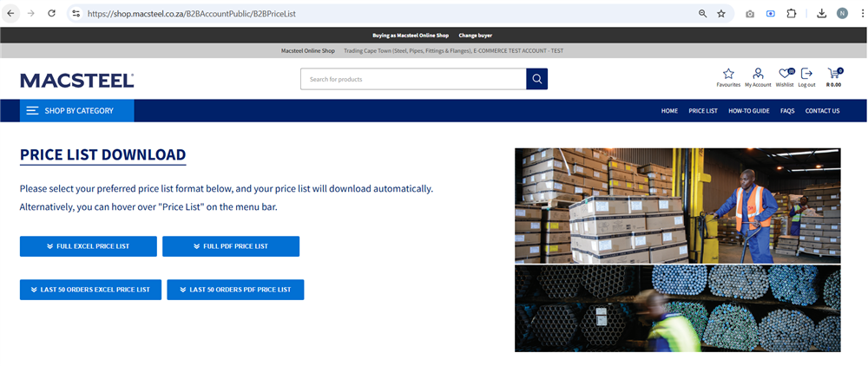This screenshot has height=366, width=868.
Task: Click the Macsteel logo
Action: (77, 80)
